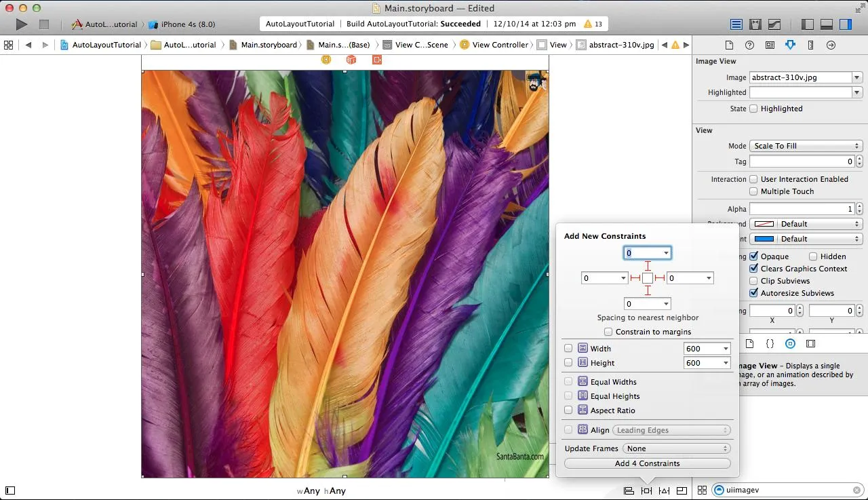Open the leading spacing dropdown
This screenshot has width=868, height=500.
coord(623,278)
